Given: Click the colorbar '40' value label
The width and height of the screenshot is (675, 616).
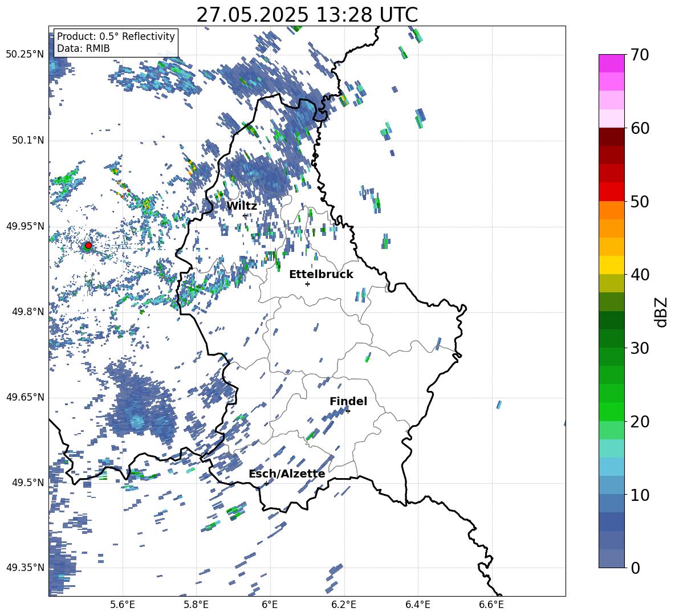Looking at the screenshot, I should [x=640, y=275].
